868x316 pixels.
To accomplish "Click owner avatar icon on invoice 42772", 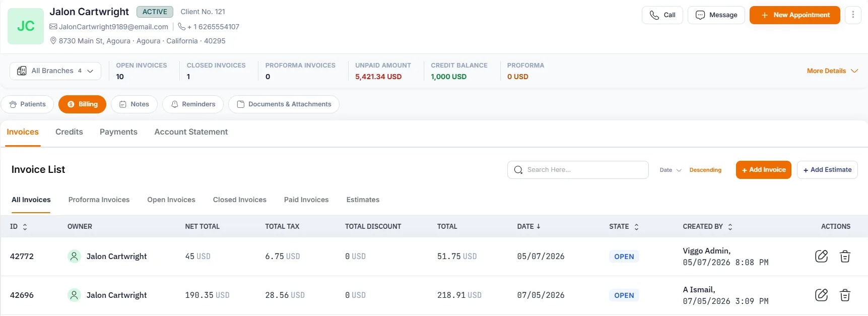I will point(74,256).
